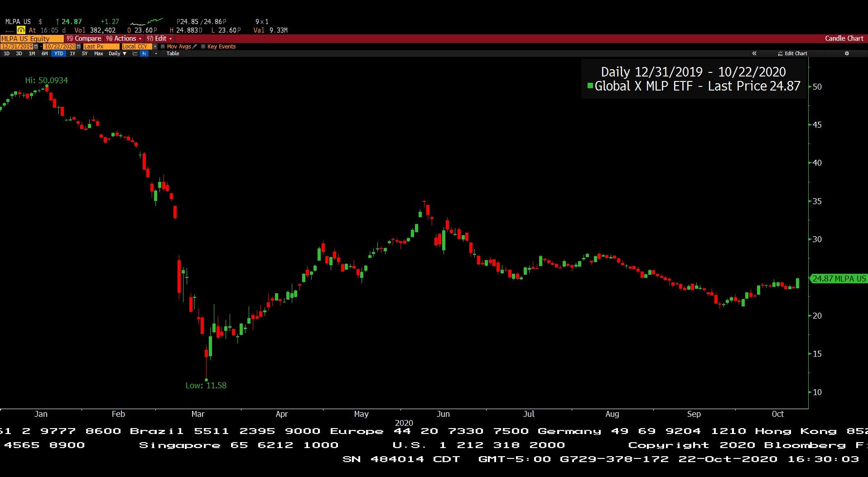Enable the Mov Avgs checkbox
The height and width of the screenshot is (477, 868).
pos(163,46)
